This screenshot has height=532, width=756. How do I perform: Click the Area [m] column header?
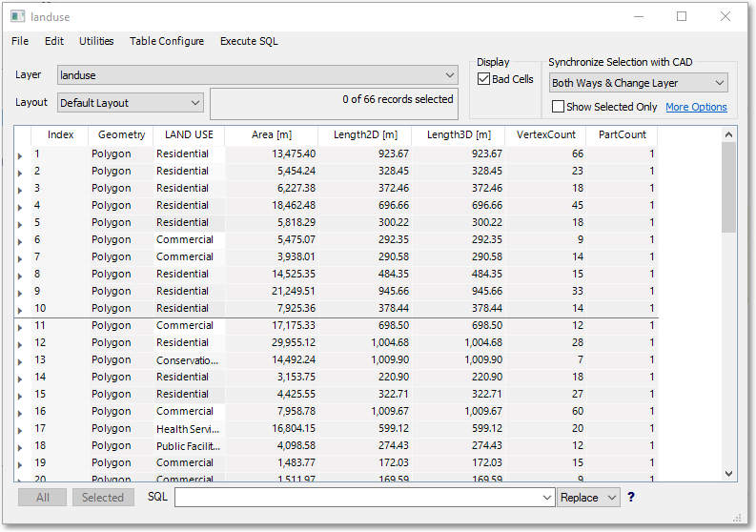[x=272, y=134]
